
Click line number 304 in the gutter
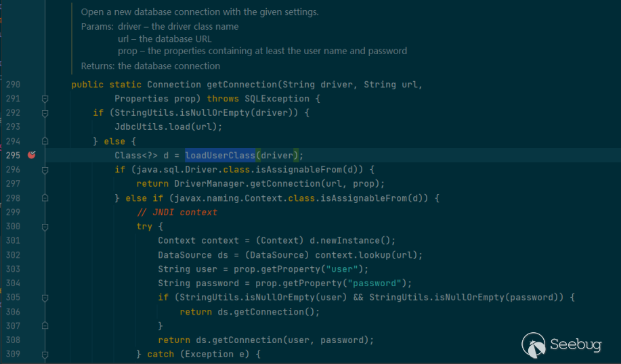pos(13,283)
